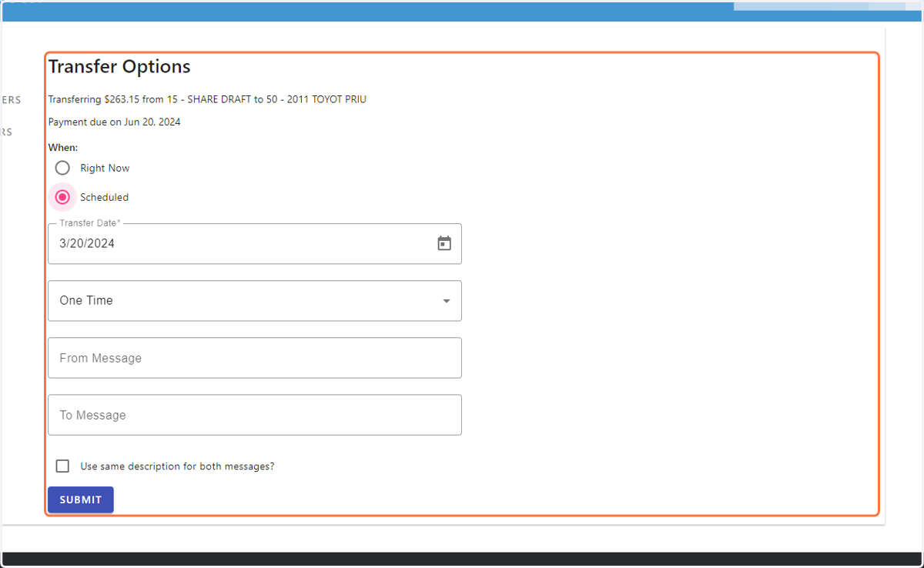Click the Transfer Options heading

[x=119, y=67]
